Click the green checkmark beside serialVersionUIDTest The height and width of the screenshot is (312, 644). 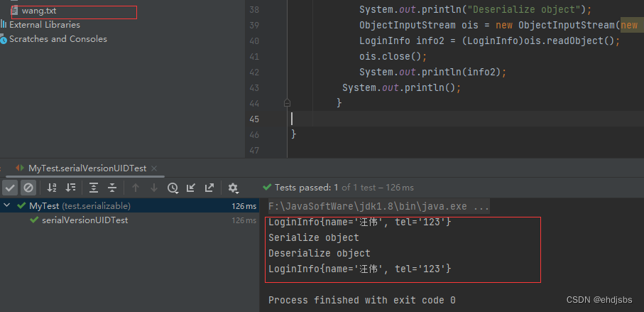point(35,220)
